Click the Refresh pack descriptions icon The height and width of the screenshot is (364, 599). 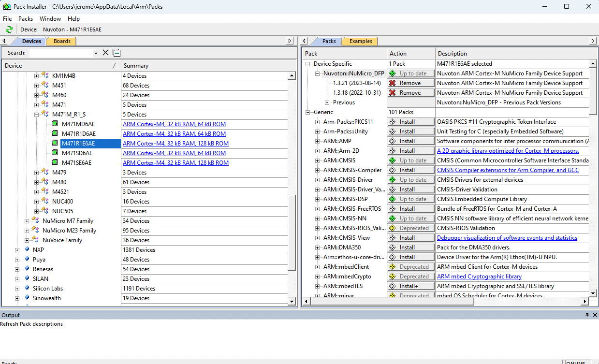point(9,29)
